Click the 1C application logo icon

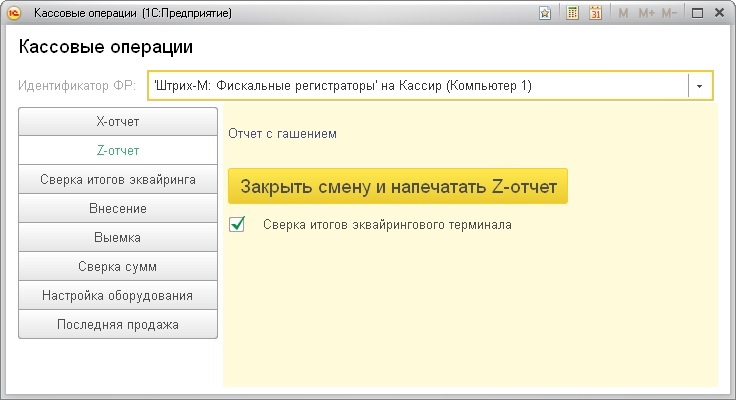pyautogui.click(x=16, y=13)
